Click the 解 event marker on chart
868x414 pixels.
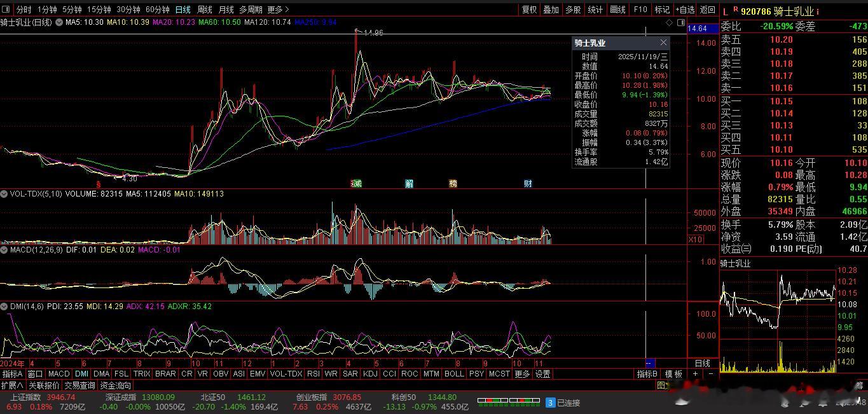tap(410, 183)
